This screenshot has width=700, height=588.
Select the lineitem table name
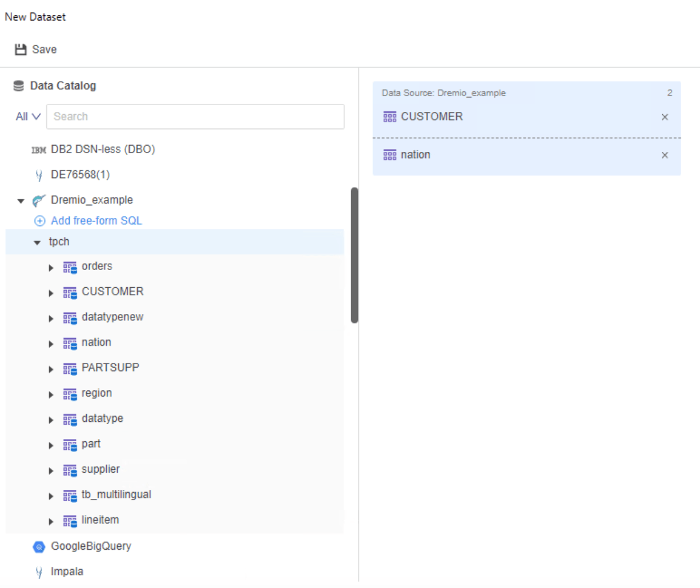pos(100,520)
